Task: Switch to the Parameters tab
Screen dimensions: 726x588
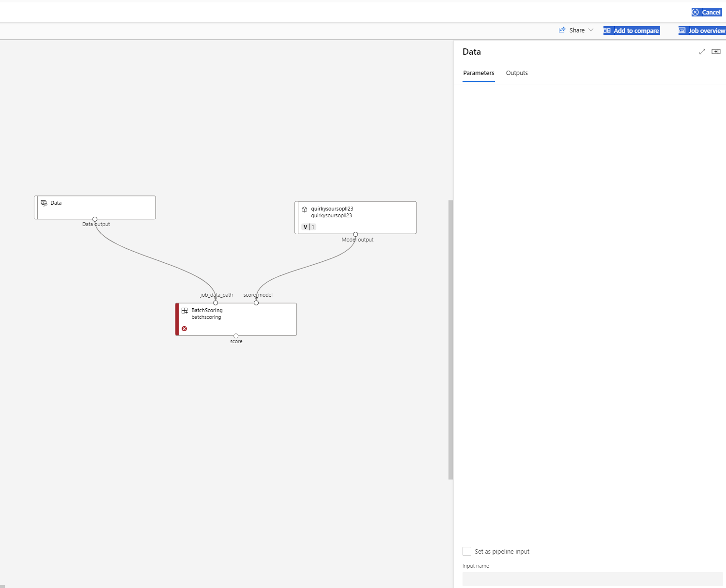Action: 479,73
